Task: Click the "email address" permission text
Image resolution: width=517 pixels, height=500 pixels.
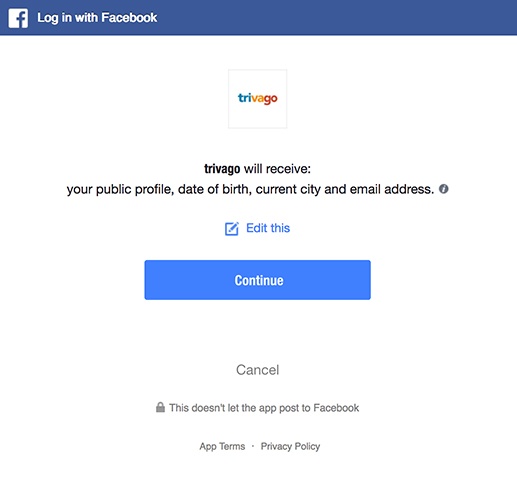Action: [391, 189]
